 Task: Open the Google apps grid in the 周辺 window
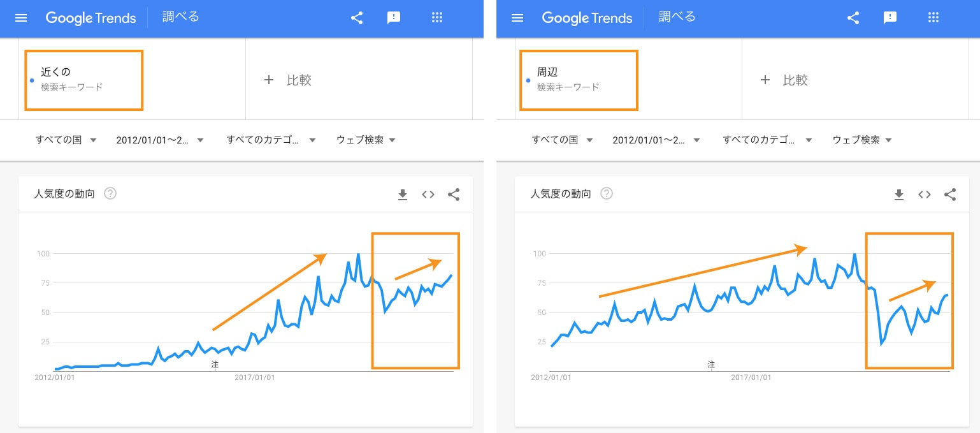point(933,18)
